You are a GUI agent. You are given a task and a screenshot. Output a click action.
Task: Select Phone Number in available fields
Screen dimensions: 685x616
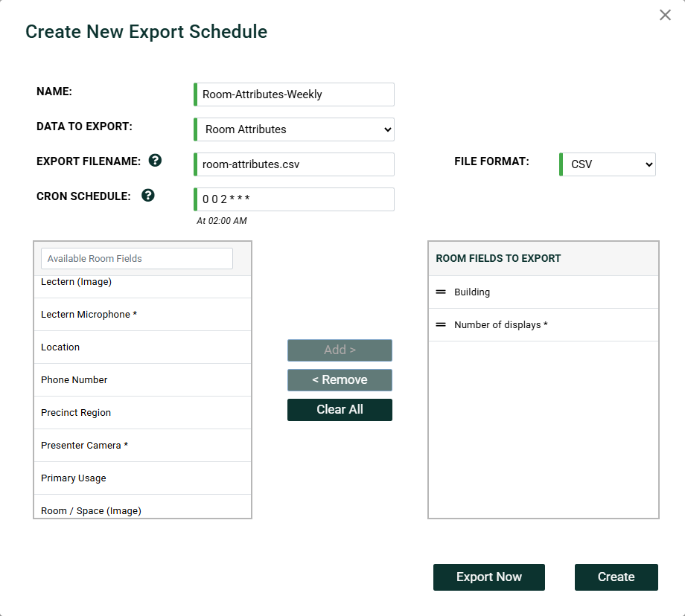pos(142,380)
